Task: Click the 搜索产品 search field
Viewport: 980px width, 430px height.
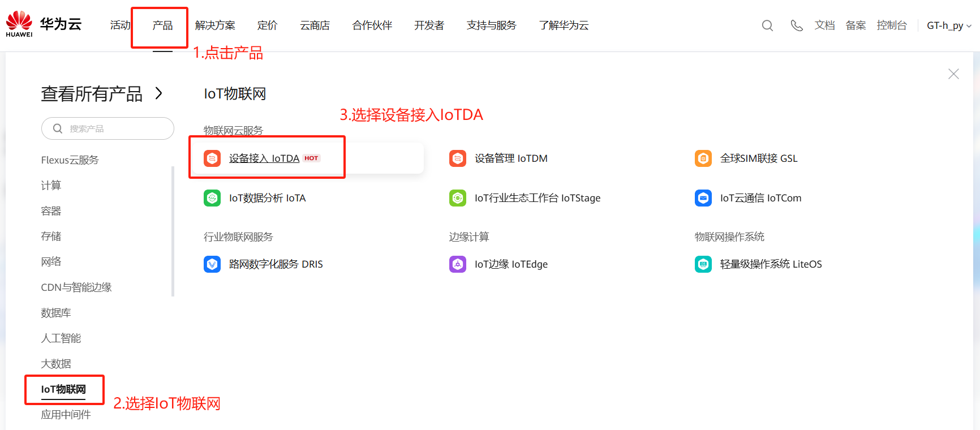Action: click(x=113, y=128)
